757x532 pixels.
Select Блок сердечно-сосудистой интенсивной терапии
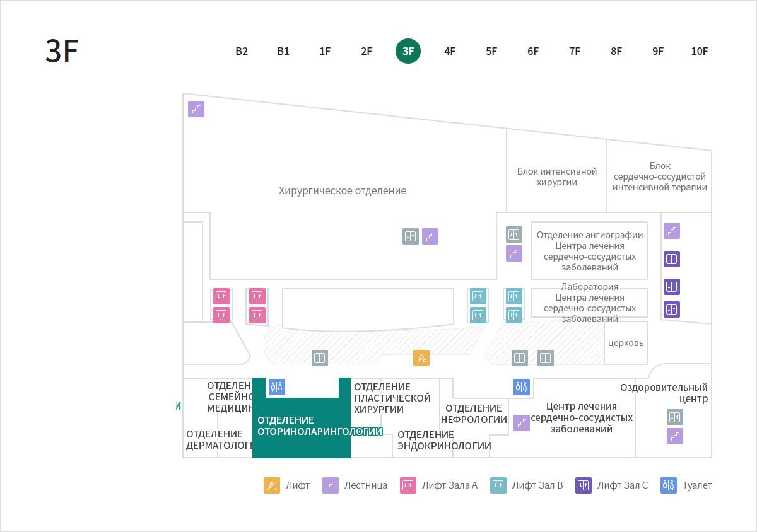click(660, 176)
